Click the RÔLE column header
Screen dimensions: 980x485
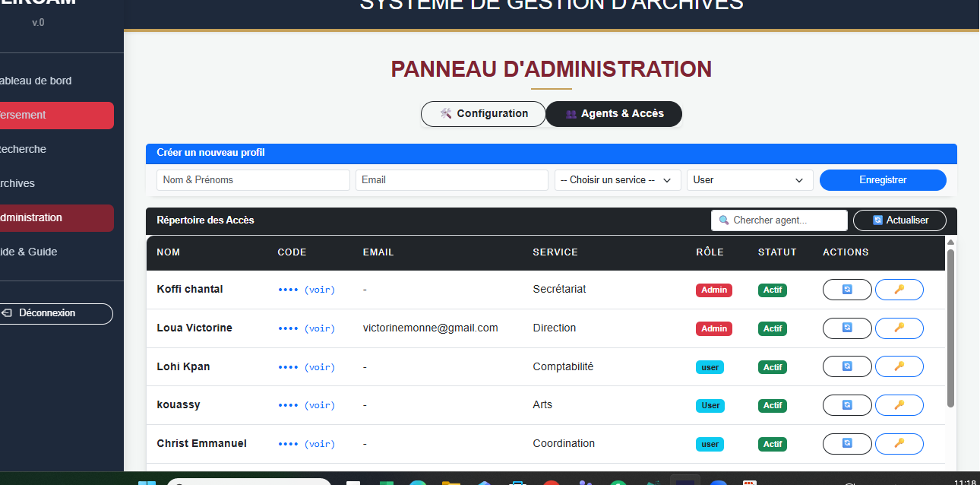tap(710, 252)
